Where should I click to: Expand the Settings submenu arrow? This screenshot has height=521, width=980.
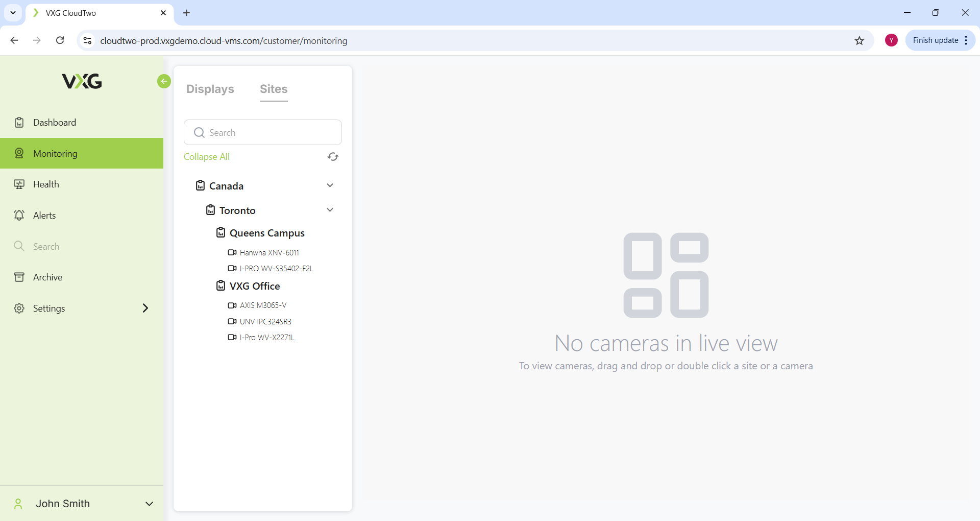pos(145,308)
